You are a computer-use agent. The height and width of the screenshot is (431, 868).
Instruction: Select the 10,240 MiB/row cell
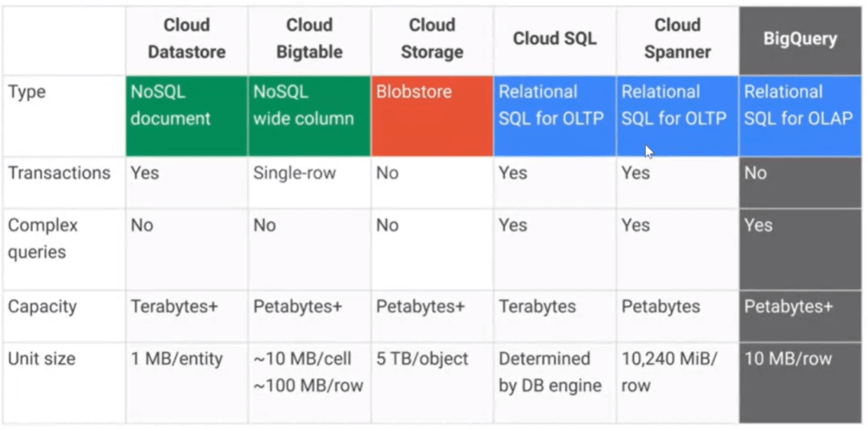[669, 372]
